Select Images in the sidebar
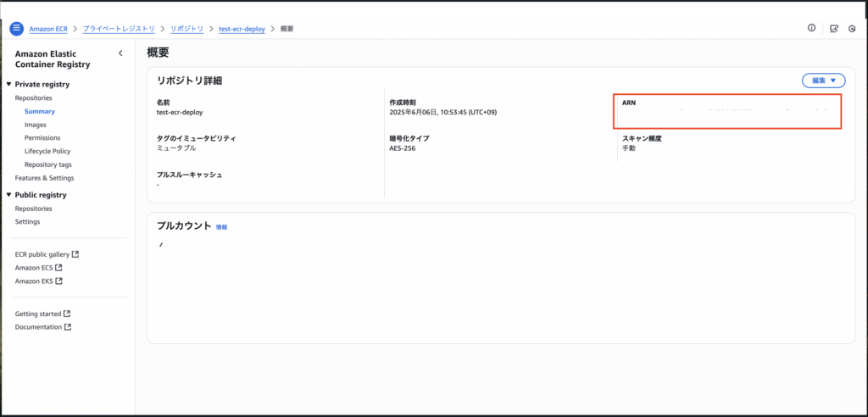Screen dimensions: 868x417 (x=36, y=125)
